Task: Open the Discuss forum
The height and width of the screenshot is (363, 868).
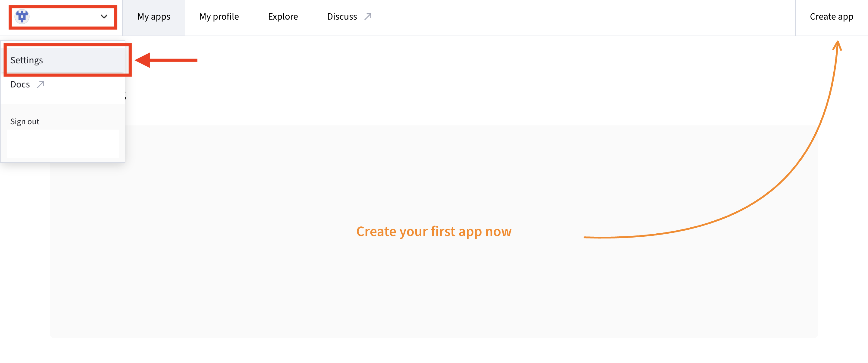Action: pos(342,16)
